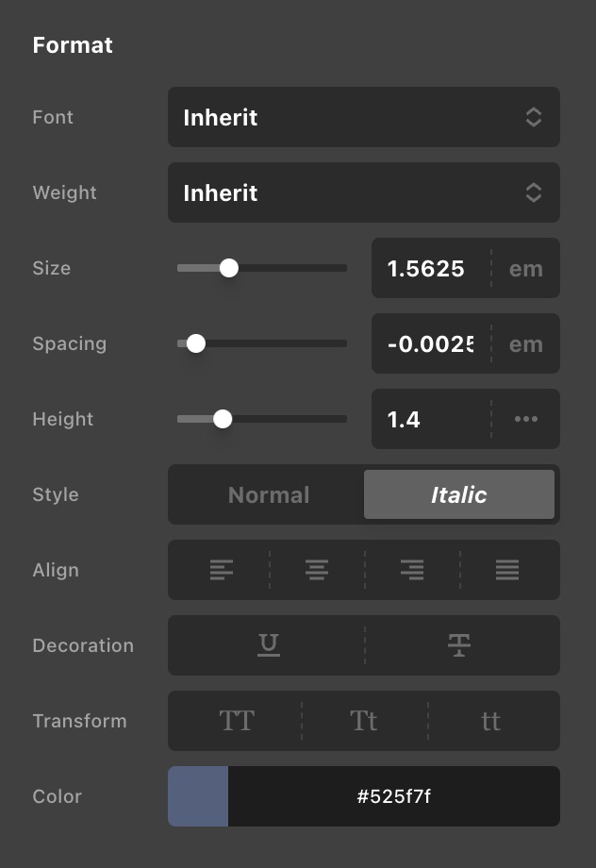Enable Italic font style

(459, 494)
